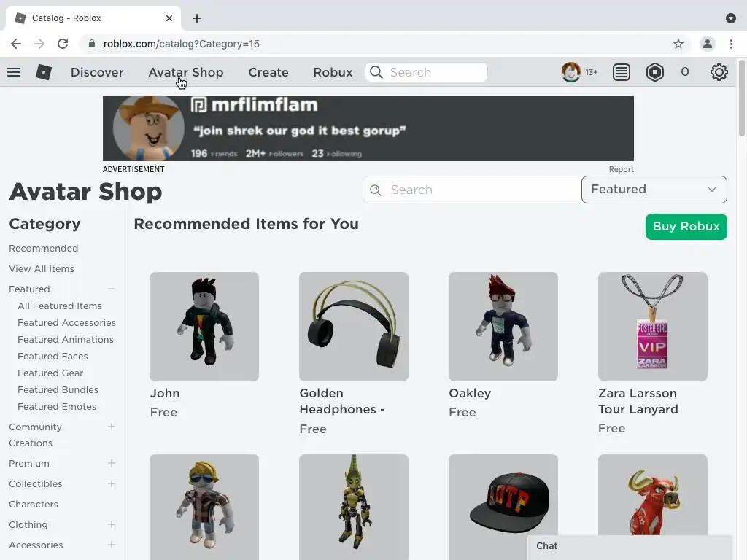Click the user avatar headshot icon
This screenshot has width=747, height=560.
(570, 72)
